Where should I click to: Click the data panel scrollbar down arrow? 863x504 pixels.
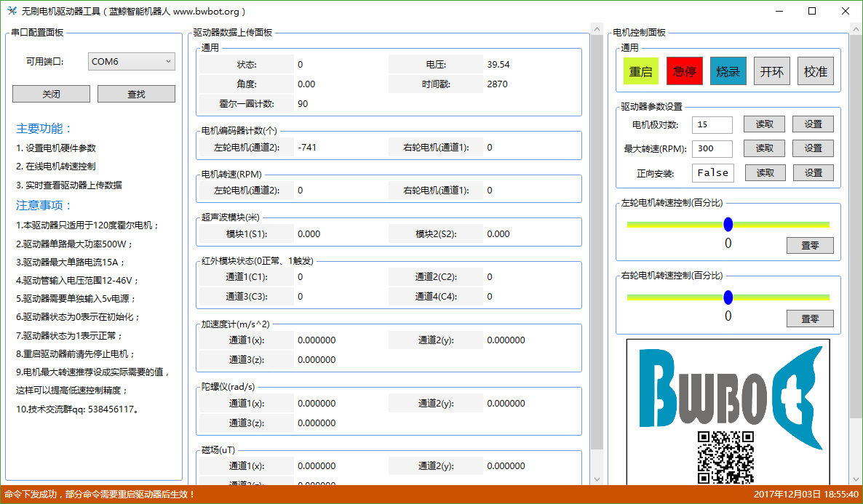(x=597, y=479)
